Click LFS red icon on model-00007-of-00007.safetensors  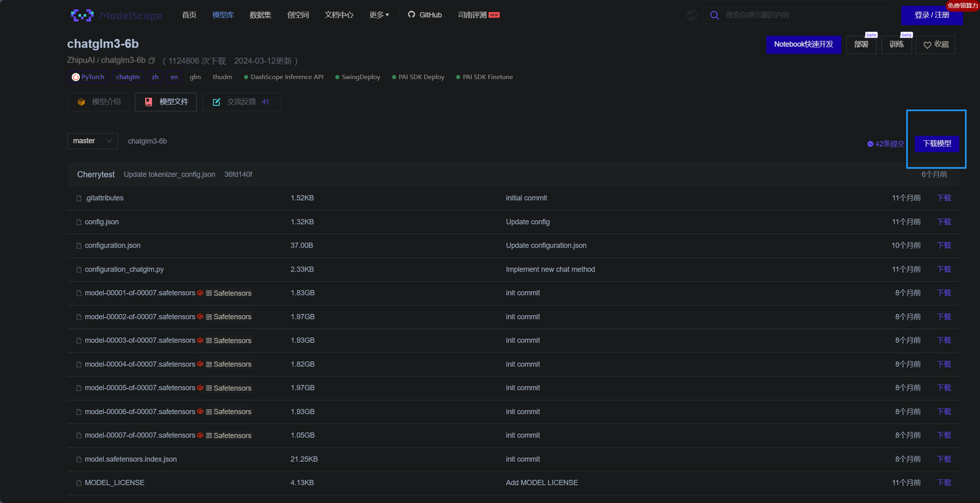coord(200,435)
